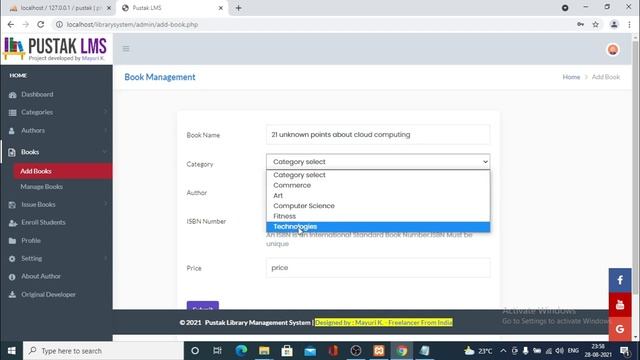Image resolution: width=640 pixels, height=360 pixels.
Task: Open a new browser tab
Action: pos(238,8)
